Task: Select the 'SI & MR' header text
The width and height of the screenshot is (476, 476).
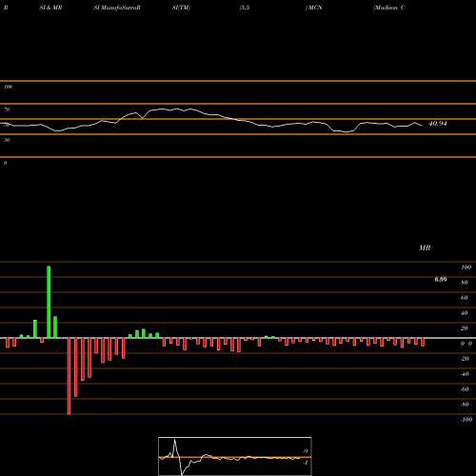Action: [x=50, y=8]
